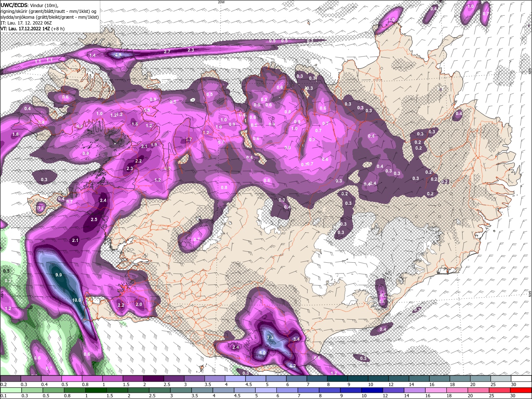Click the bright red 30+ rain swatch

522,390
